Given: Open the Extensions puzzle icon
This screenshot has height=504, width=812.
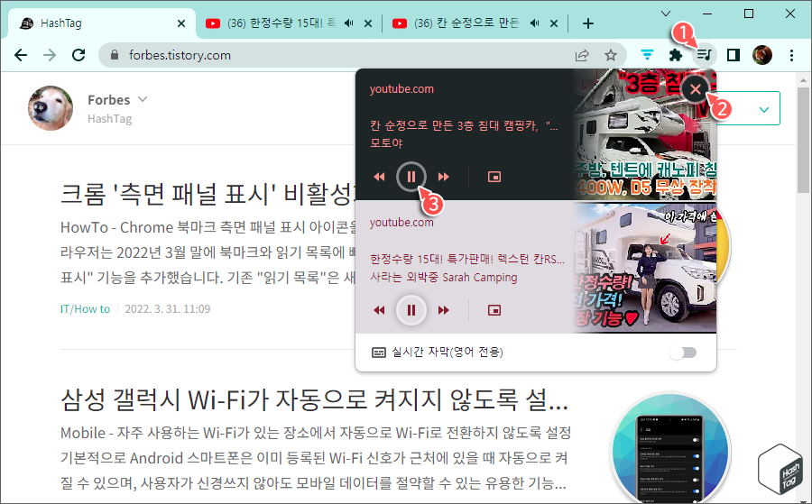Looking at the screenshot, I should pos(675,55).
